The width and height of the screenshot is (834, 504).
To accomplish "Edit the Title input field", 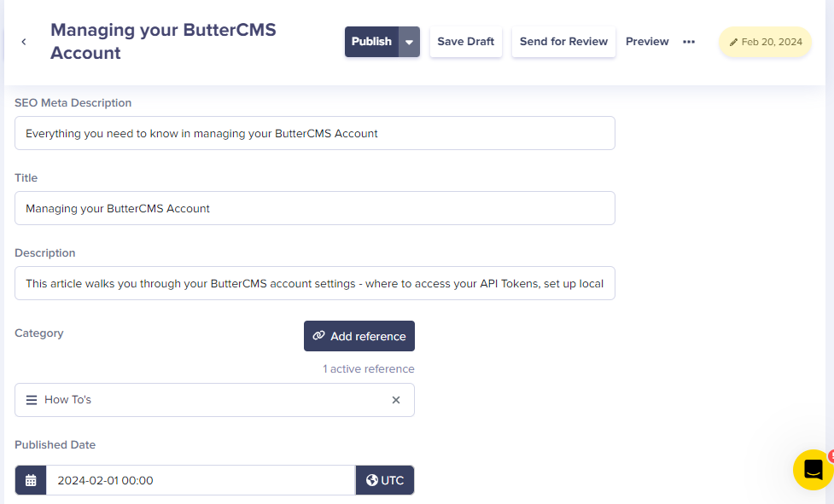I will coord(315,208).
